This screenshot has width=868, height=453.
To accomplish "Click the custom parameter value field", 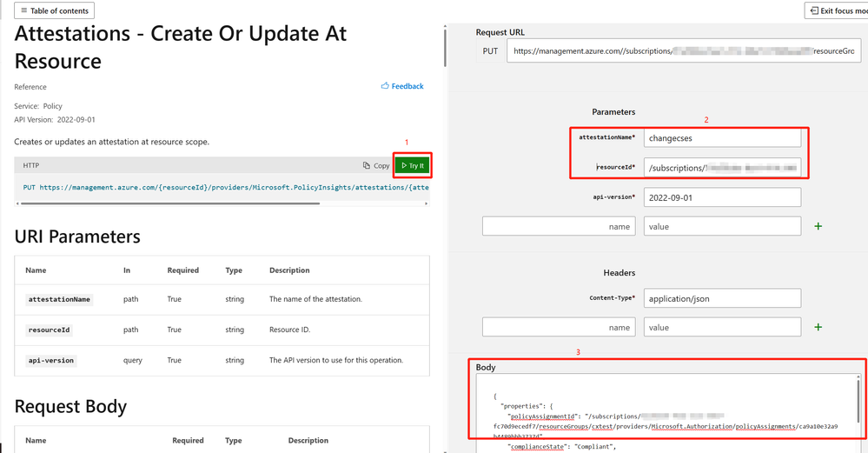I will tap(722, 226).
